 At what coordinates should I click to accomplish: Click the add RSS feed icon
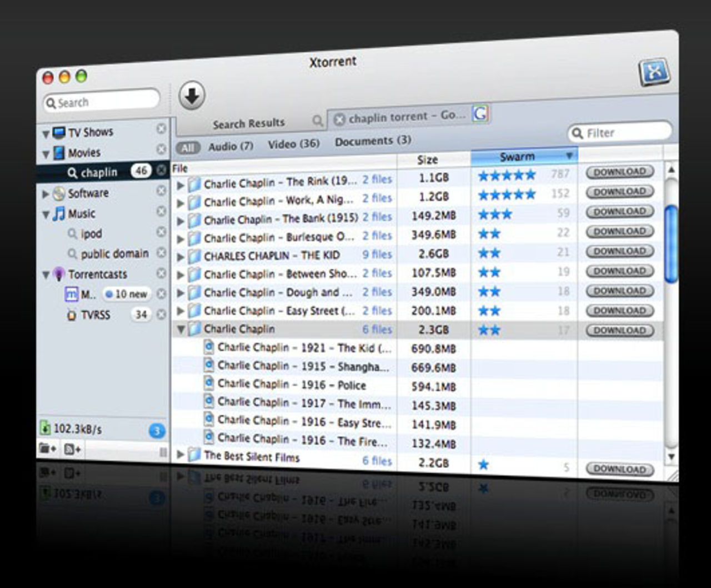[x=72, y=449]
